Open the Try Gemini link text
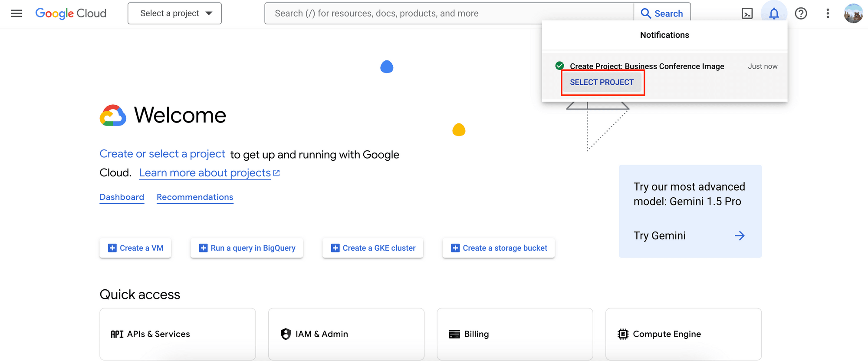This screenshot has width=868, height=361. 660,236
